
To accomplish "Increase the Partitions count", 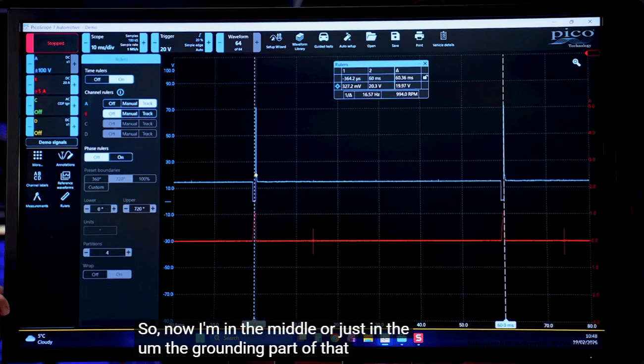I will [x=128, y=252].
